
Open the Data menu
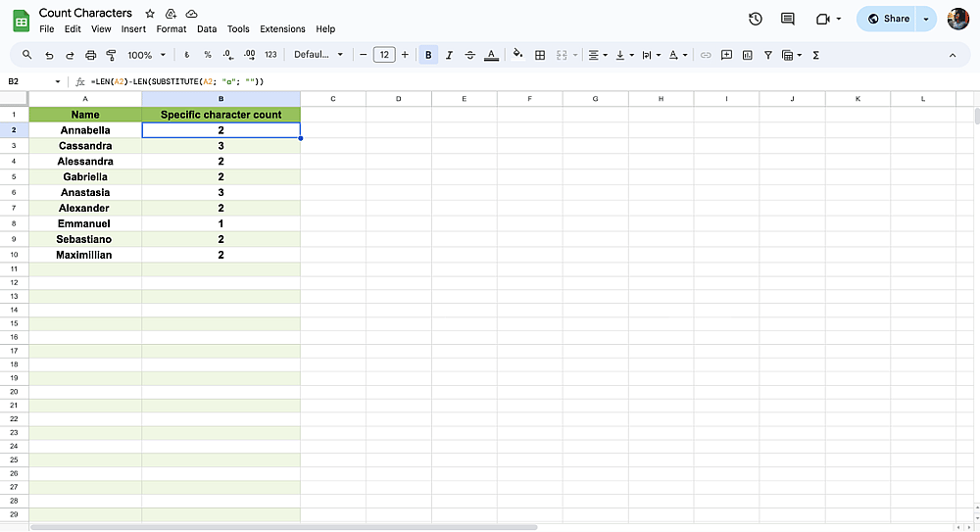207,28
